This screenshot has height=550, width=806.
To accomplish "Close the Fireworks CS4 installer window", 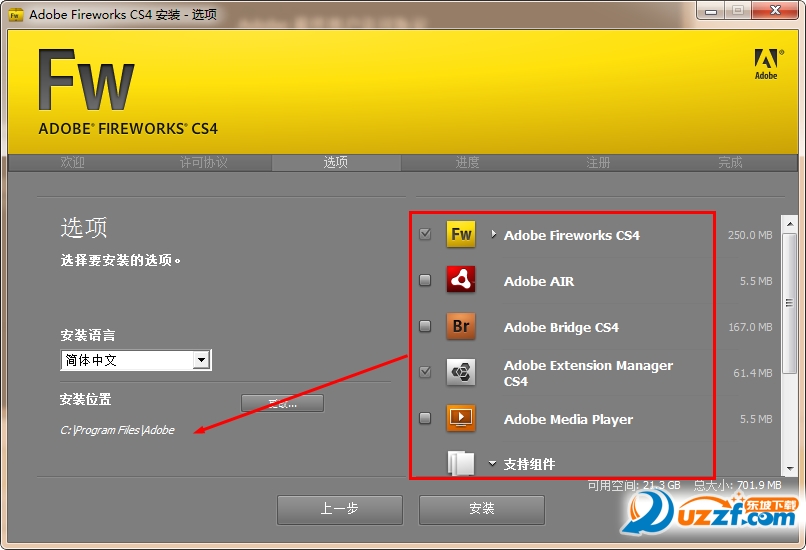I will 775,11.
